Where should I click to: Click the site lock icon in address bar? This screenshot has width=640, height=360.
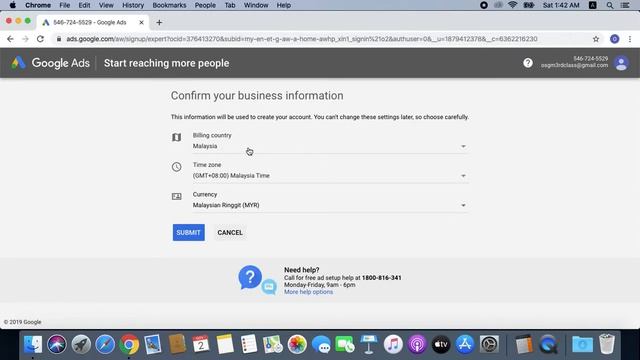pyautogui.click(x=59, y=39)
